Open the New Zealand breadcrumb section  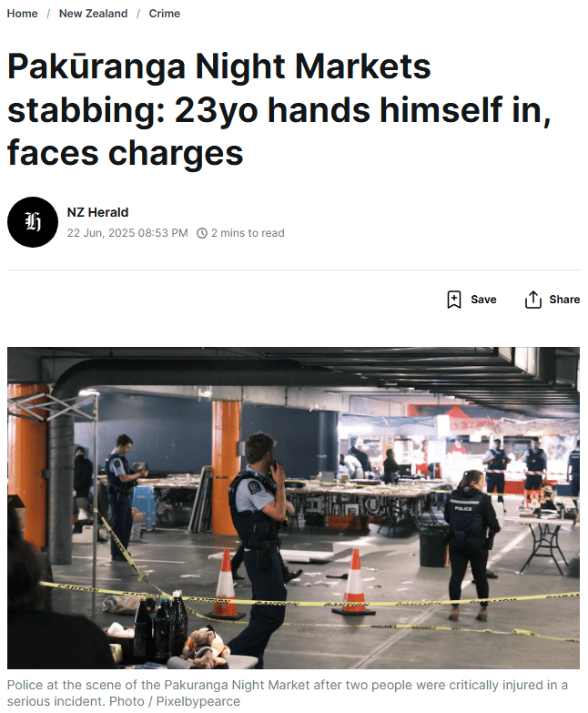pos(93,14)
